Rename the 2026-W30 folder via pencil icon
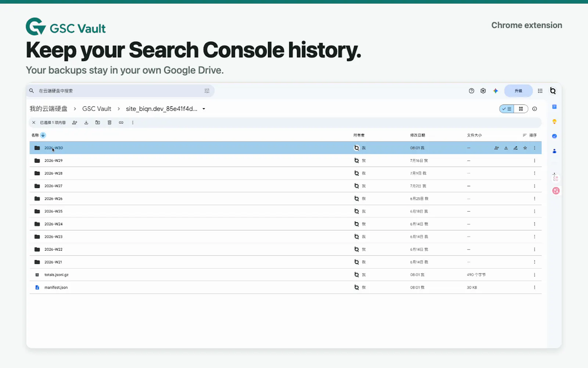This screenshot has height=368, width=588. pos(516,148)
